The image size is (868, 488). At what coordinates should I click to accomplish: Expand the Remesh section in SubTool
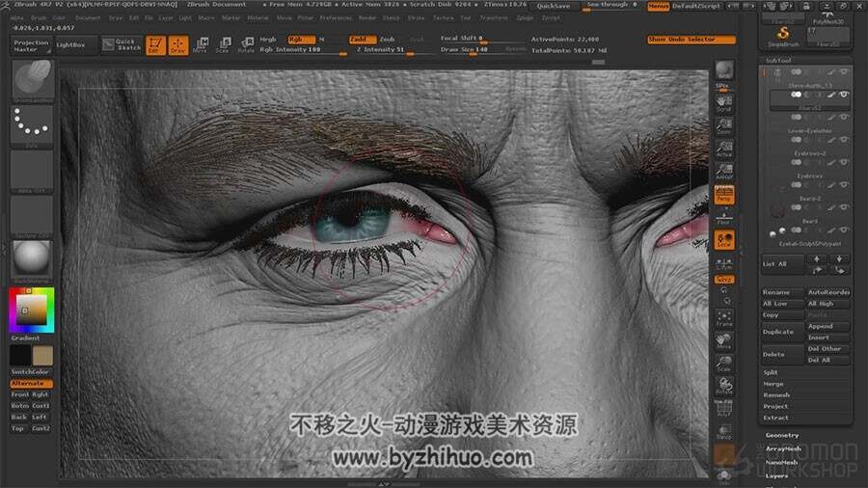pyautogui.click(x=776, y=395)
